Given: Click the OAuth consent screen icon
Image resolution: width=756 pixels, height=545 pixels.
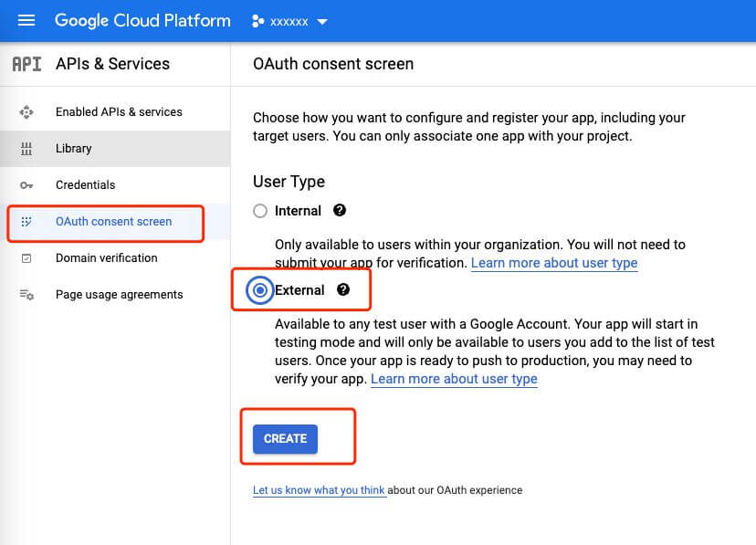Looking at the screenshot, I should (26, 222).
